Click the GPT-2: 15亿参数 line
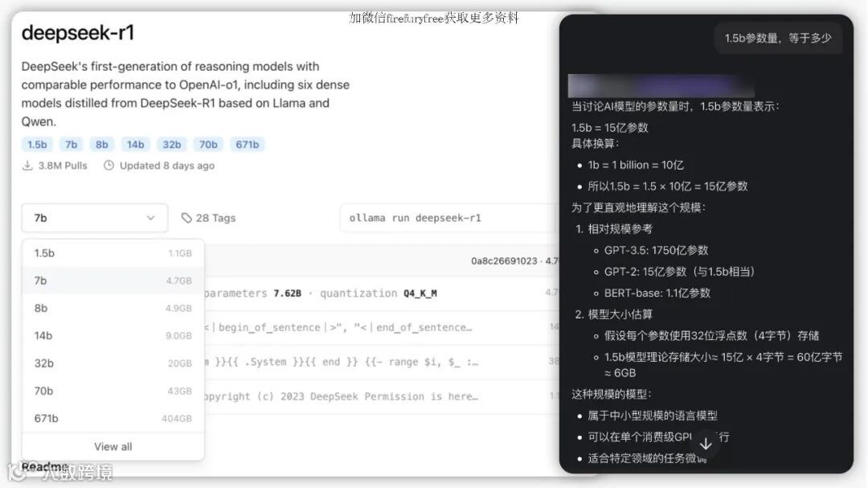Screen dimensions: 868x488 point(679,272)
